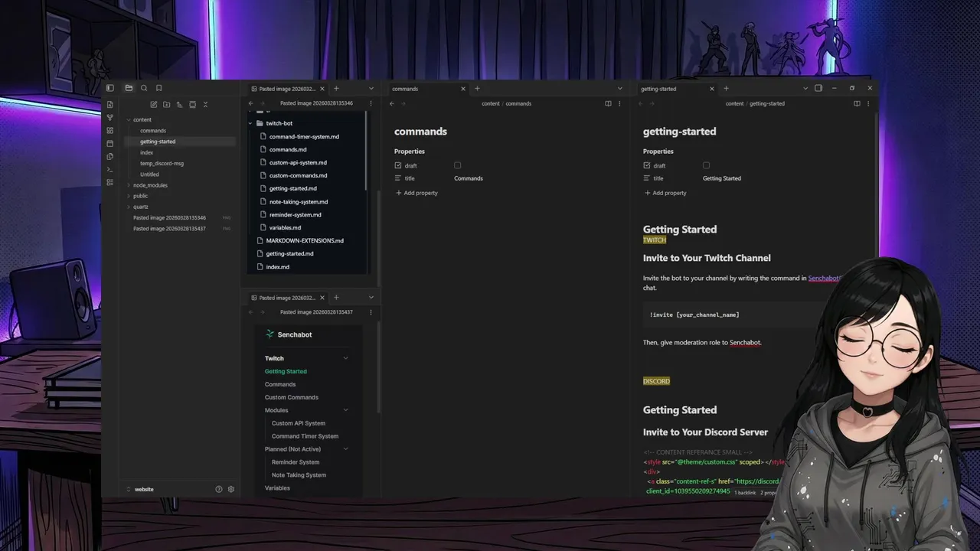
Task: Select the getting-started tab
Action: point(677,89)
